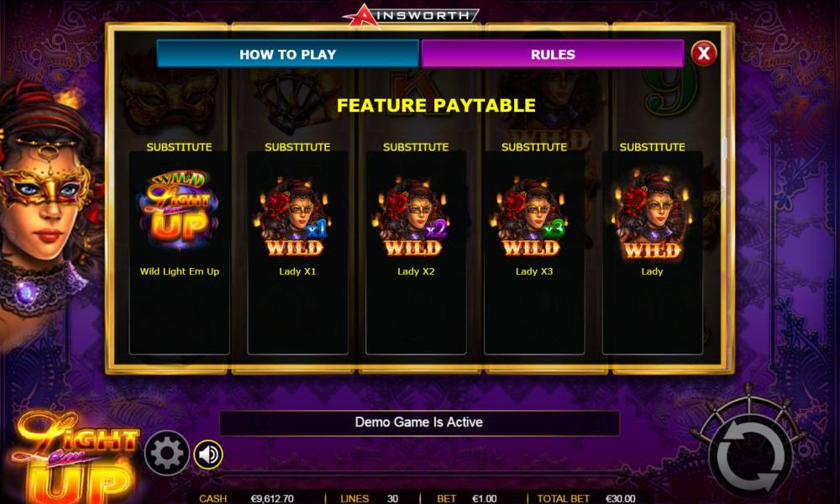Select the plain Lady wild symbol
Viewport: 840px width, 504px height.
[652, 215]
